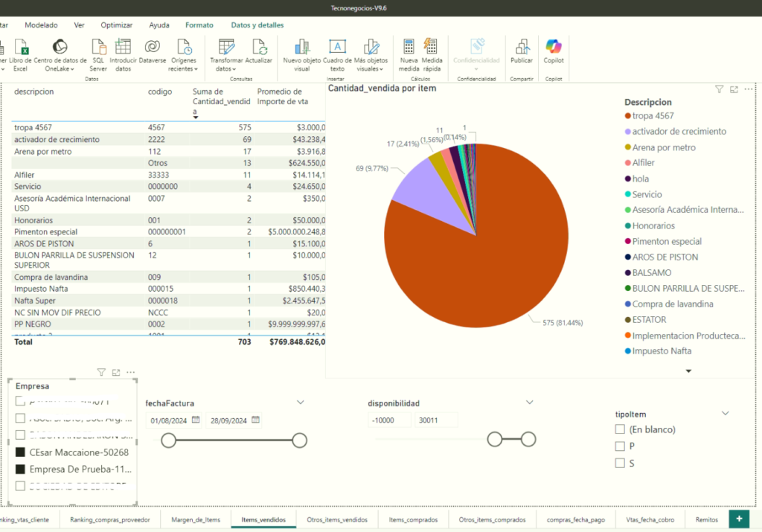Open the Modelado ribbon tab
The width and height of the screenshot is (762, 532).
tap(41, 25)
